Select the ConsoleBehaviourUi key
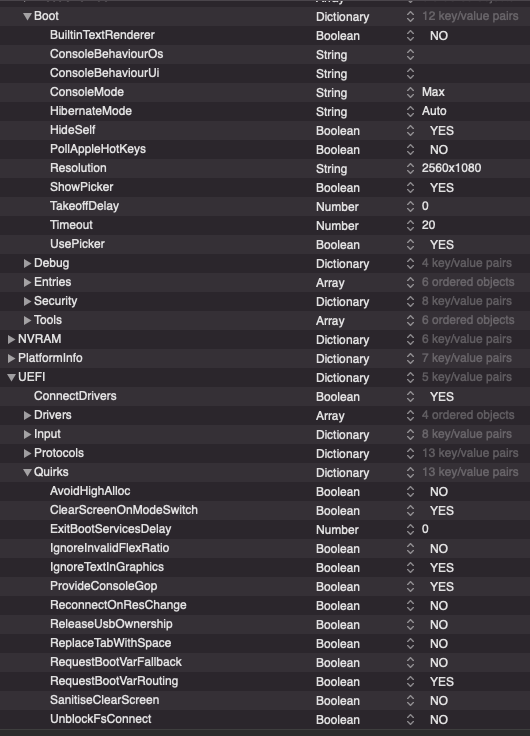This screenshot has width=530, height=736. (x=104, y=73)
